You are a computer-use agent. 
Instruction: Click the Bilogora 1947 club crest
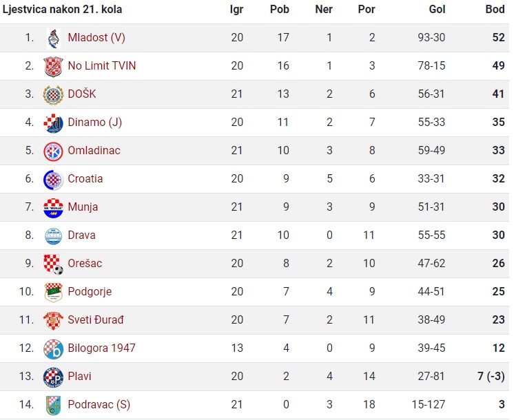tap(53, 349)
